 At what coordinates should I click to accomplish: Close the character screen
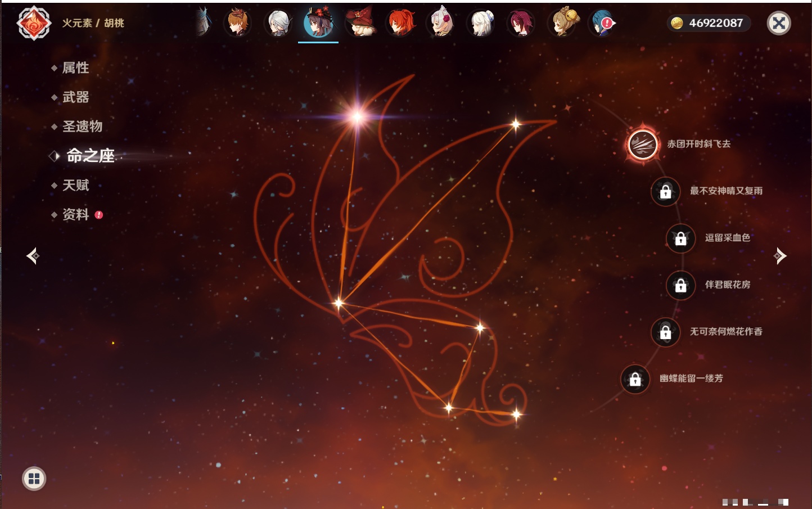pos(779,23)
